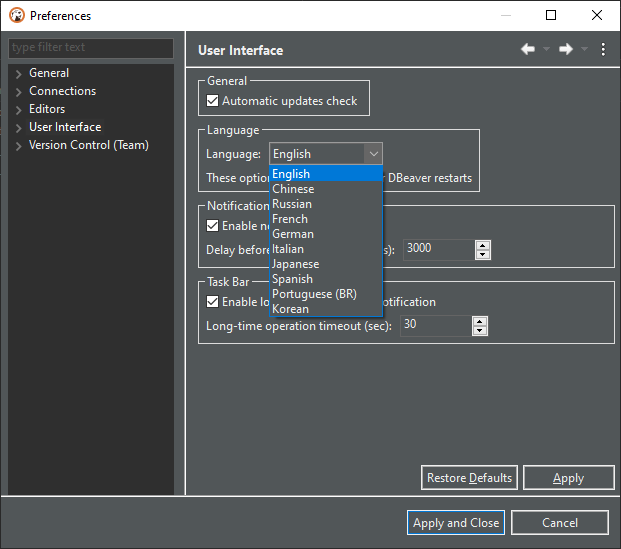The width and height of the screenshot is (621, 549).
Task: Toggle the Notifications enable checkbox
Action: point(213,226)
